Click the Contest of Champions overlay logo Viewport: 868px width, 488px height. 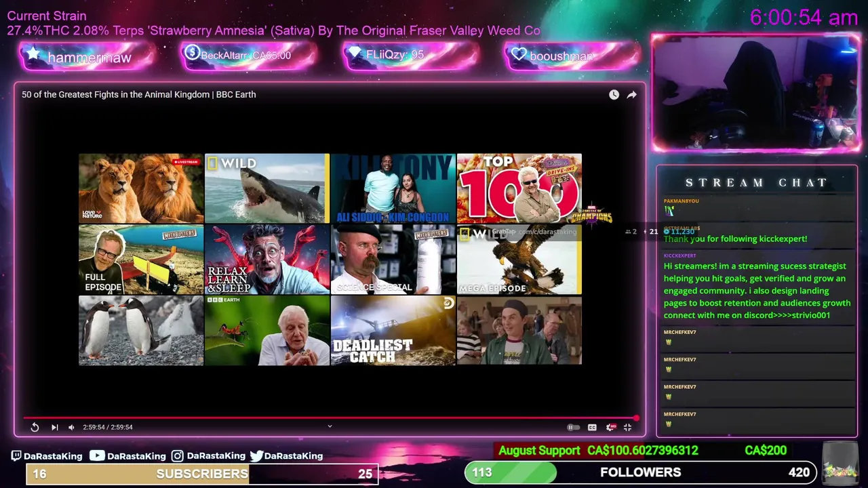(591, 214)
